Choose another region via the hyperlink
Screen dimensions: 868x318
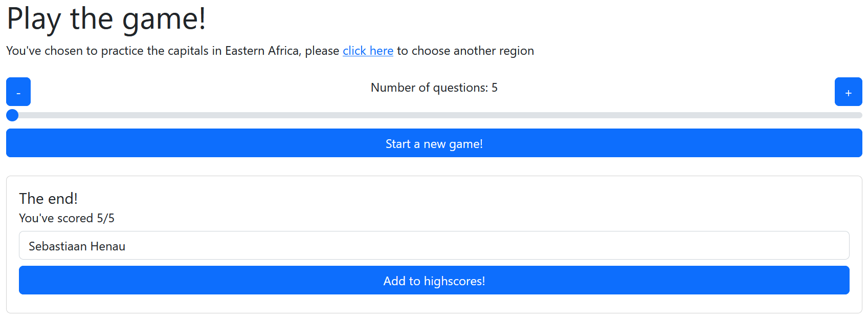click(368, 51)
